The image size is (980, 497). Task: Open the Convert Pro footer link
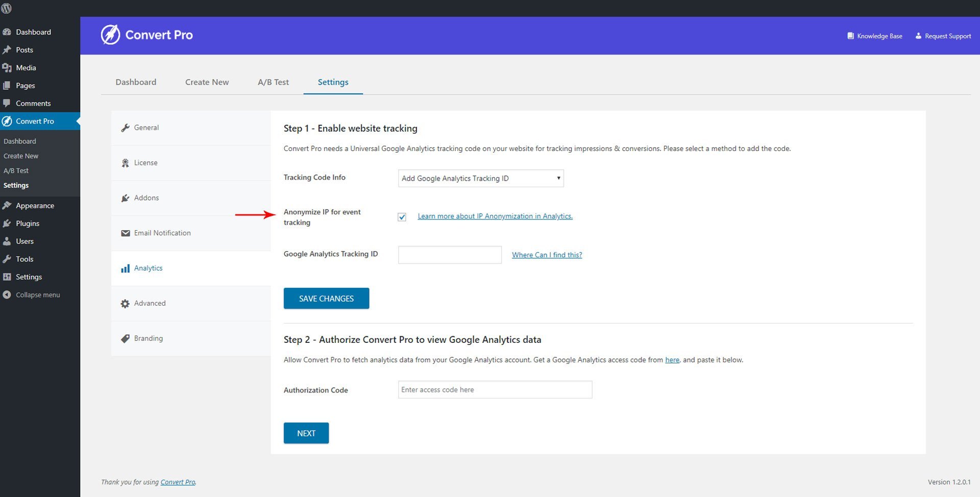[x=178, y=482]
